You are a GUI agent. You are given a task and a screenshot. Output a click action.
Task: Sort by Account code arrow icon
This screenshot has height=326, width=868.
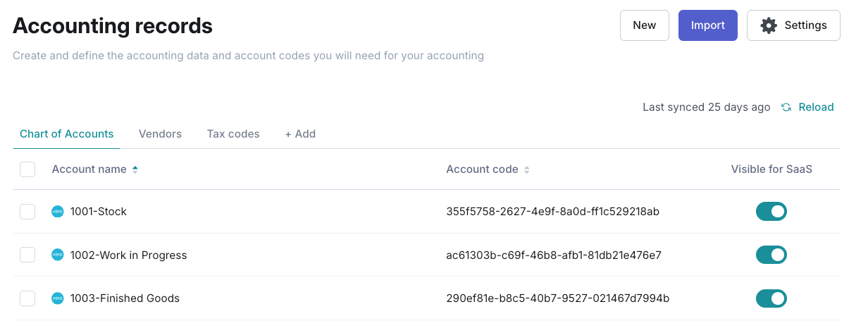(x=527, y=169)
